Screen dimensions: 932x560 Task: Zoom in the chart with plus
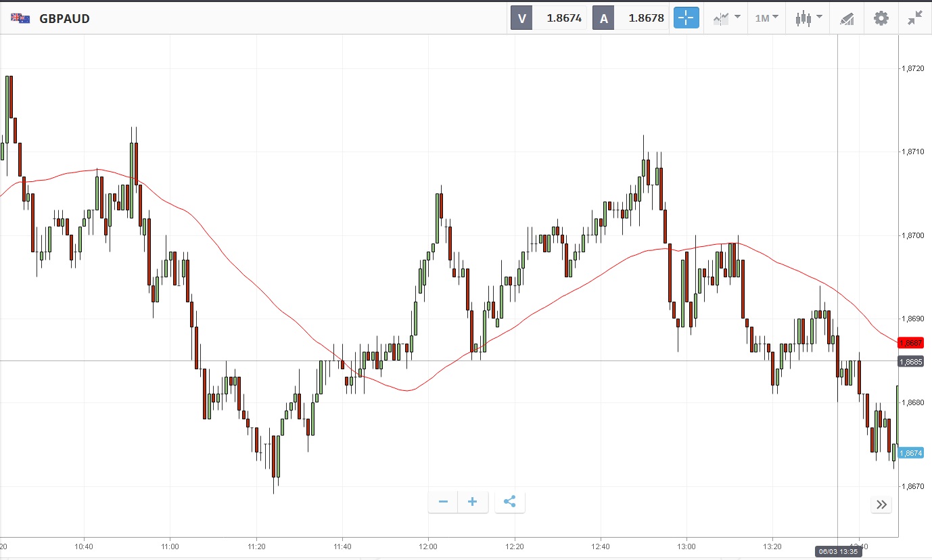[x=473, y=502]
